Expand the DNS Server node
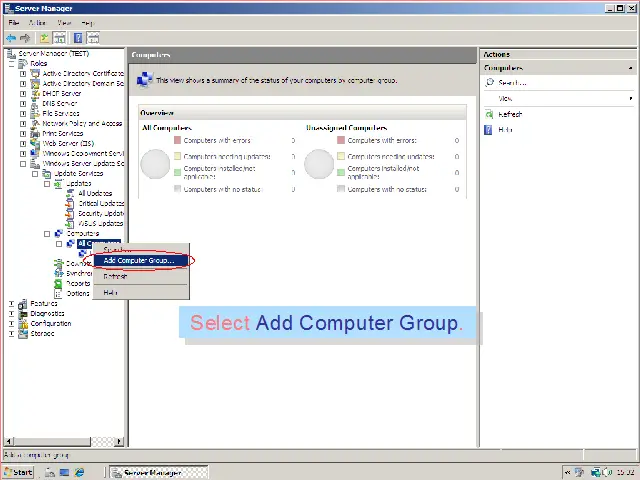 [x=23, y=104]
